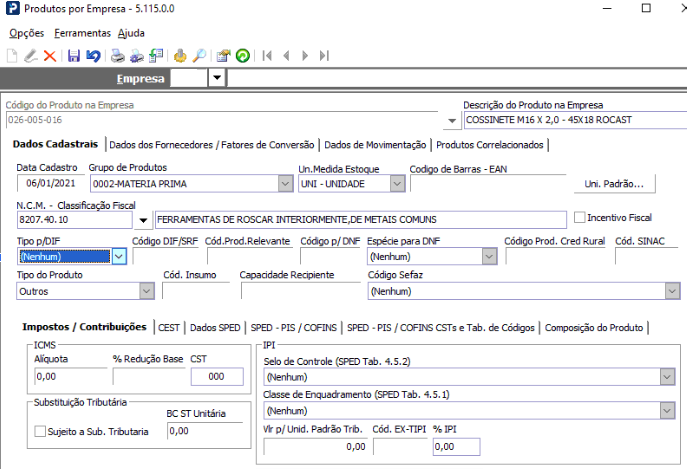Go to the last record arrow
This screenshot has width=687, height=469.
click(325, 56)
